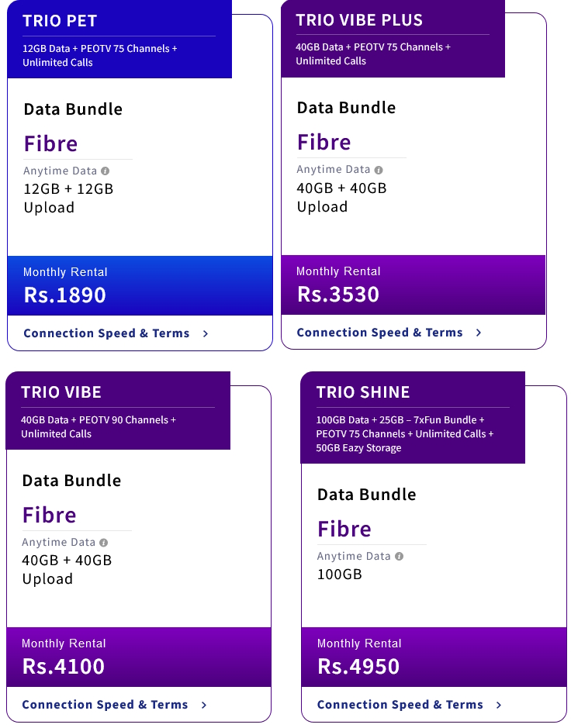Click Anytime Data info icon in TRIO SHINE
Image resolution: width=571 pixels, height=728 pixels.
pos(399,556)
